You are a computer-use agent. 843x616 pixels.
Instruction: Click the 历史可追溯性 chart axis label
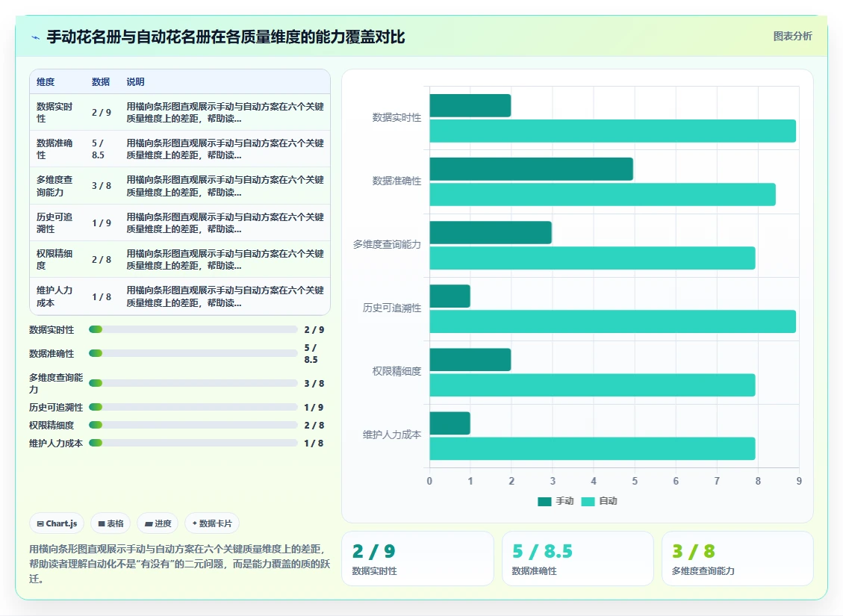[x=392, y=308]
